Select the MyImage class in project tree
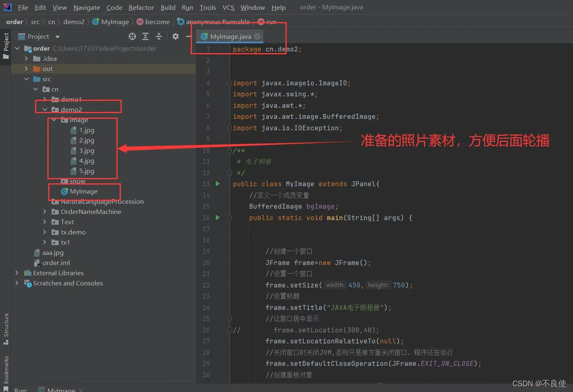573x392 pixels. pos(79,191)
